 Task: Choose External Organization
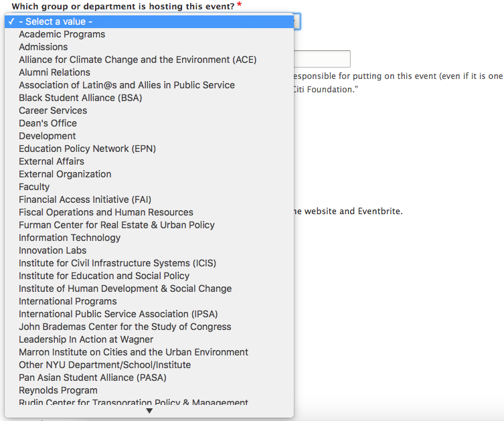65,174
